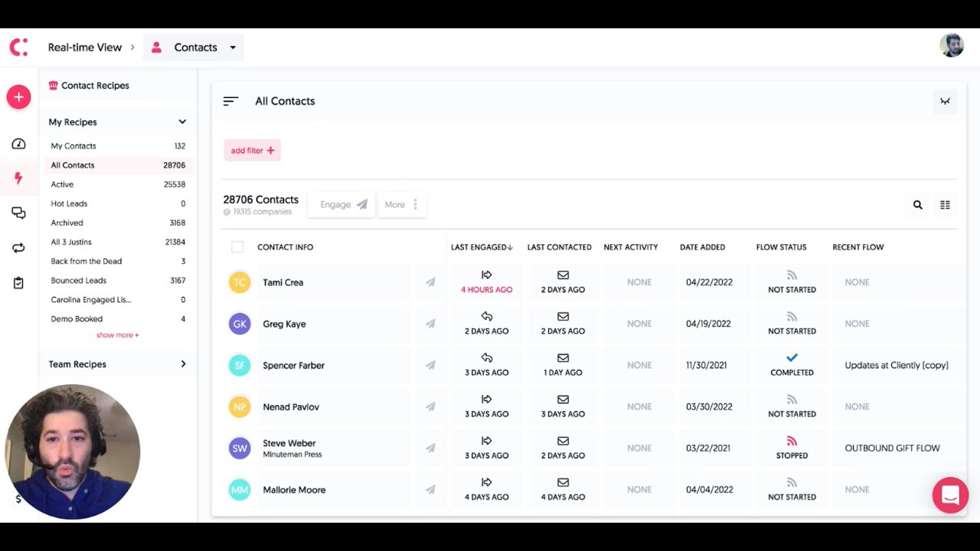Click Next Activity column header
The width and height of the screenshot is (980, 551).
[630, 247]
